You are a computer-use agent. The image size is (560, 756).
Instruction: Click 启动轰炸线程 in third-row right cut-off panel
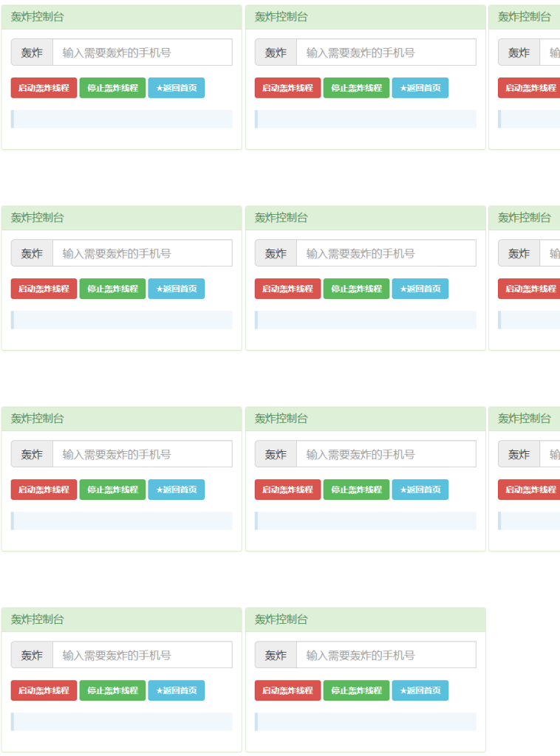[x=529, y=489]
